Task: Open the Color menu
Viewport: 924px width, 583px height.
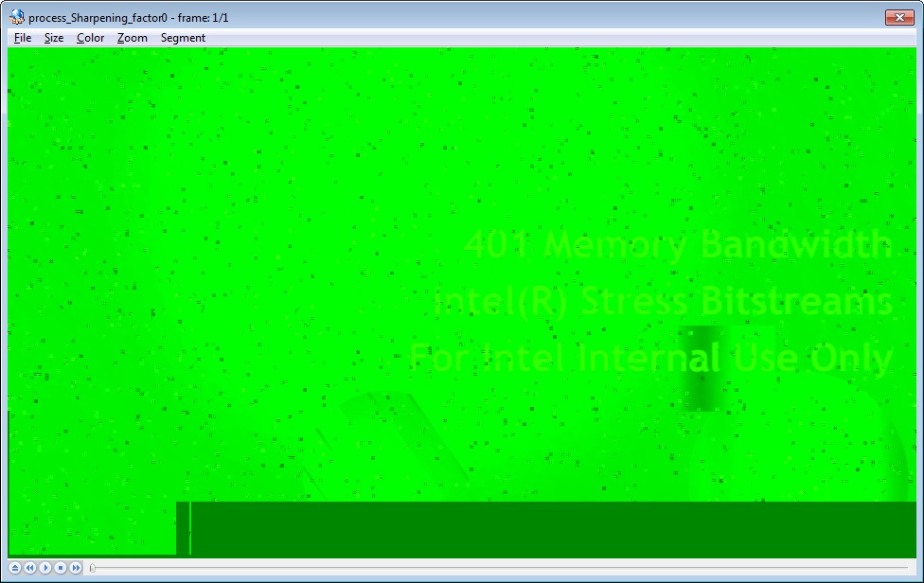Action: [x=90, y=38]
